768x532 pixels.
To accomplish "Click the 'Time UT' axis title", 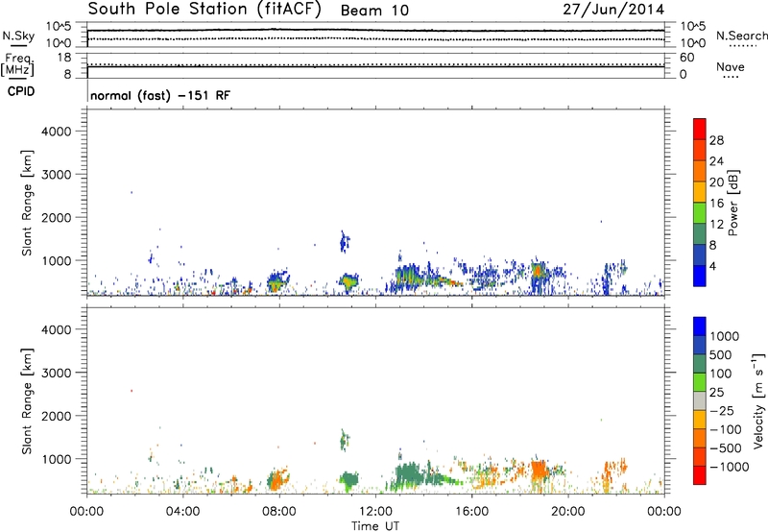I will click(375, 525).
